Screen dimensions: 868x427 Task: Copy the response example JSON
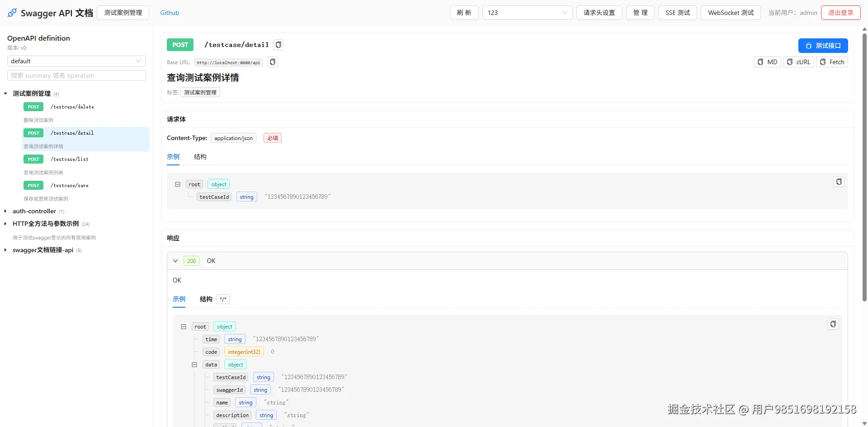click(833, 324)
